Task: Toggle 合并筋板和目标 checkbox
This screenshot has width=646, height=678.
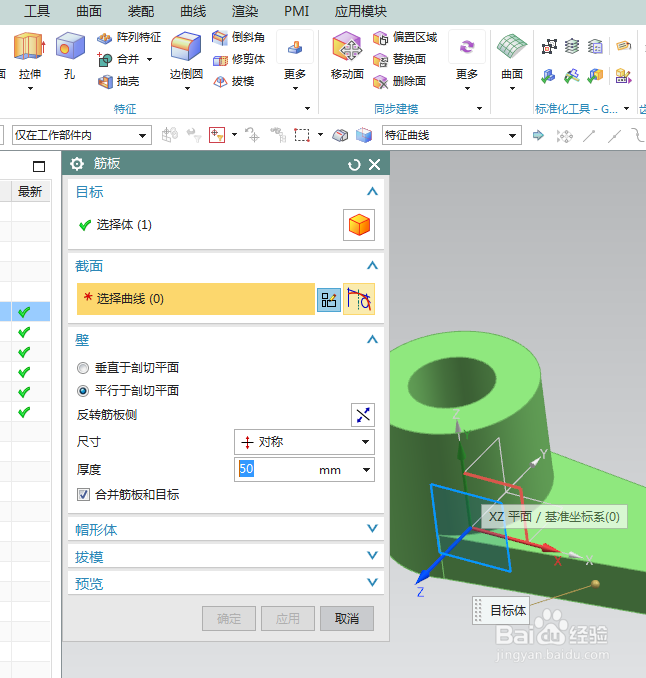Action: 83,494
